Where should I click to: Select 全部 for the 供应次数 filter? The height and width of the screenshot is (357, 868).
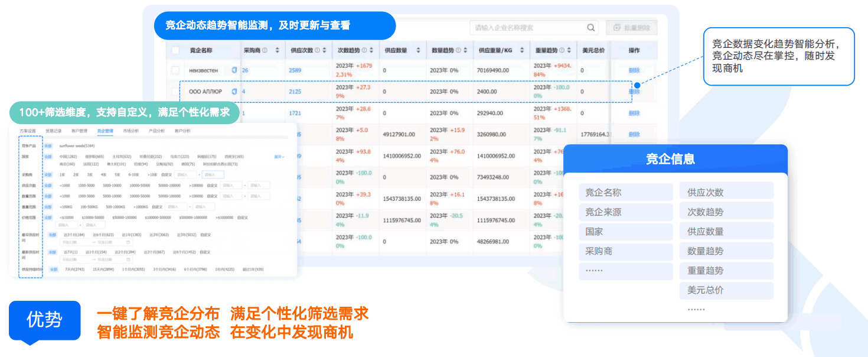[x=47, y=186]
